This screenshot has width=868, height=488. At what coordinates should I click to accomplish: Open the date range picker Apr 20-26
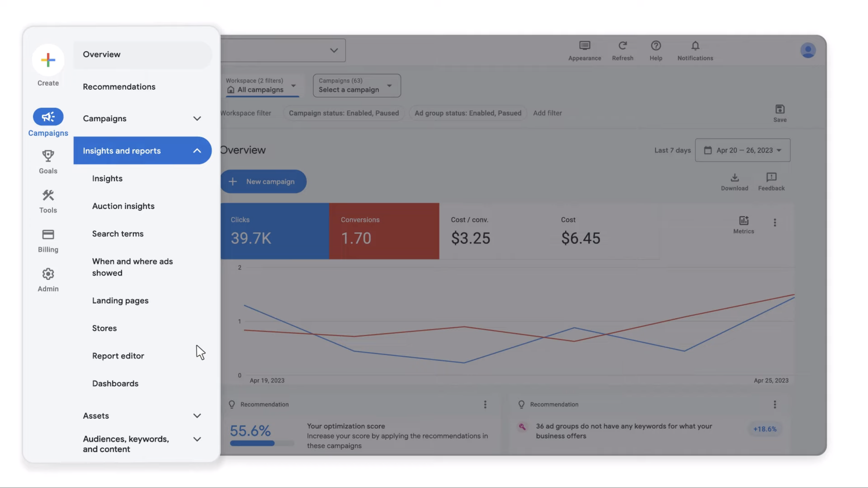click(742, 150)
